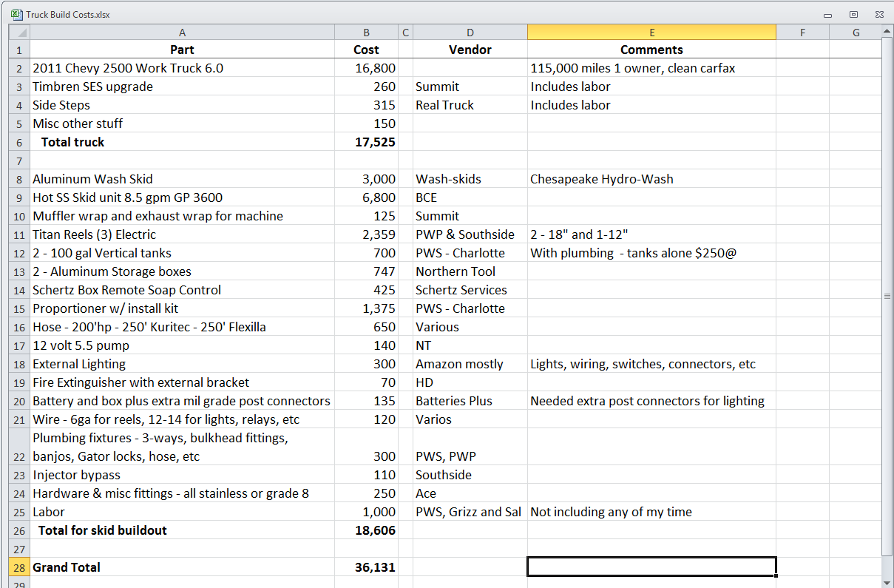Select row 1 header
Screen dimensions: 894x588
(x=19, y=50)
